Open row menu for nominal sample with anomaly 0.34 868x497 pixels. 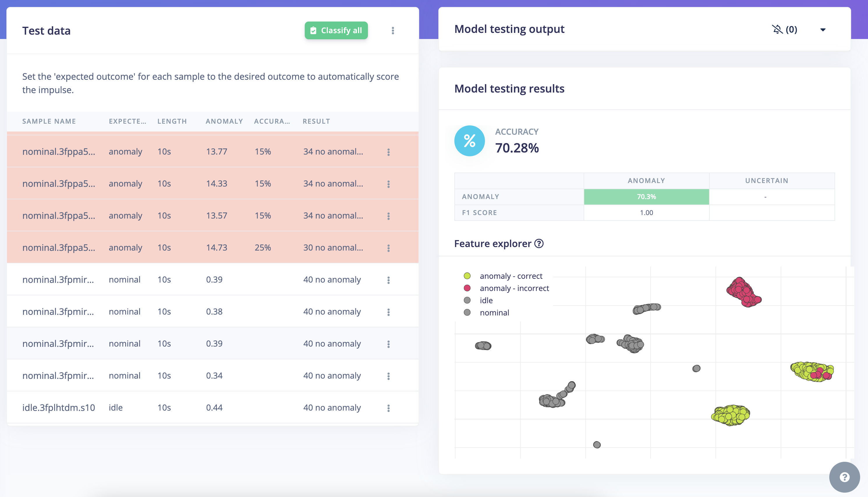[388, 376]
